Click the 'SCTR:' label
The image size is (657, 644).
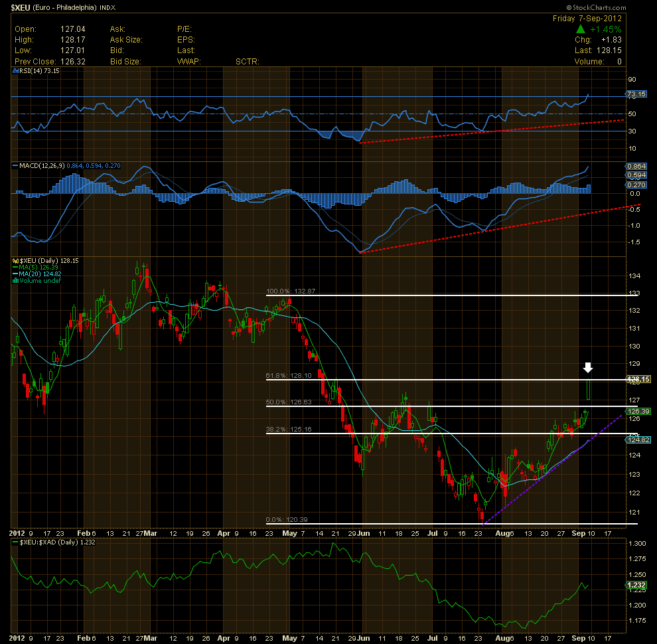pyautogui.click(x=248, y=62)
